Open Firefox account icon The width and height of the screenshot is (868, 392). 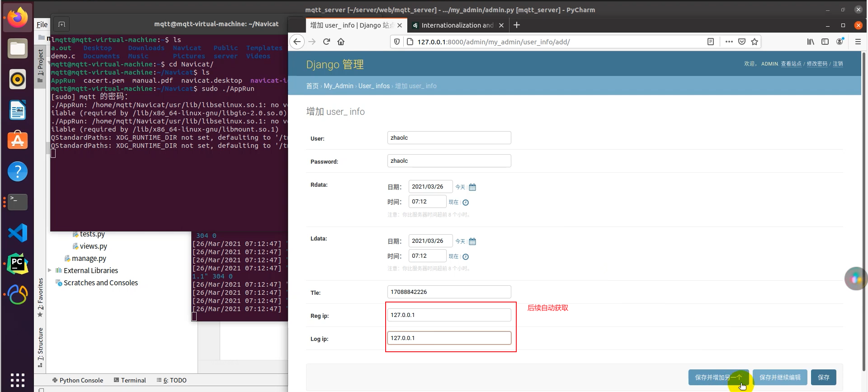pyautogui.click(x=840, y=42)
